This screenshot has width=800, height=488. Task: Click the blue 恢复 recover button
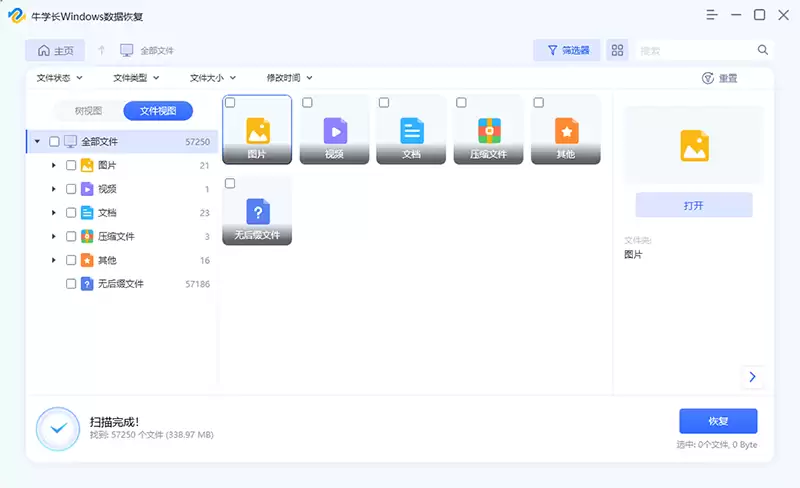(718, 421)
